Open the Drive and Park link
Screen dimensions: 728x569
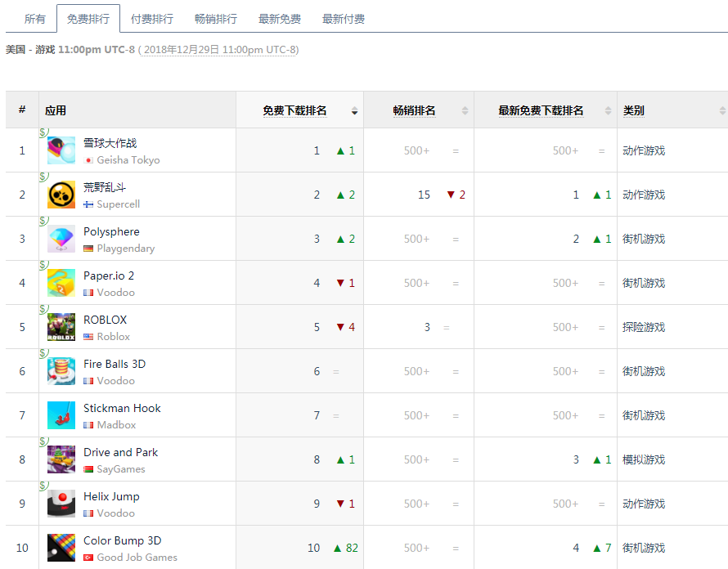tap(120, 452)
